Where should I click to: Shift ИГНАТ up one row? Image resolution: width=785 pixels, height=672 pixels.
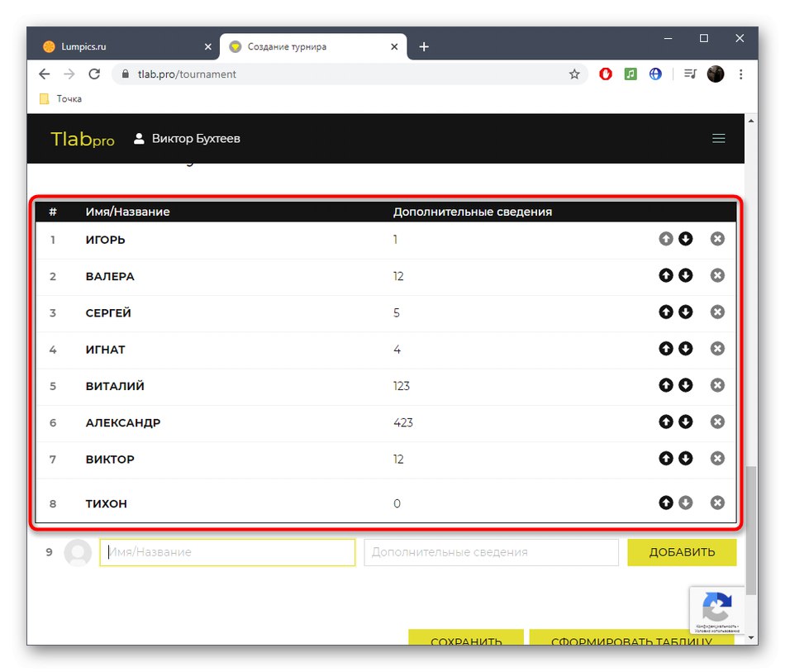coord(665,349)
